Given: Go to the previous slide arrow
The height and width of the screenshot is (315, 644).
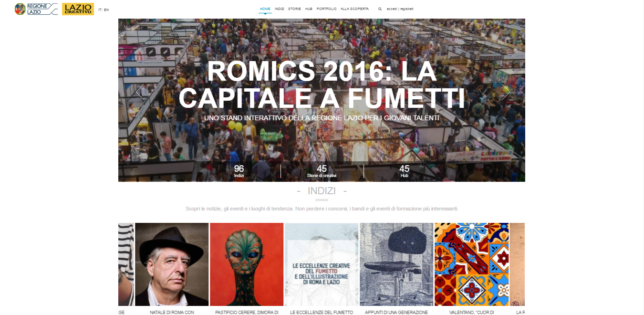Looking at the screenshot, I should [x=140, y=92].
